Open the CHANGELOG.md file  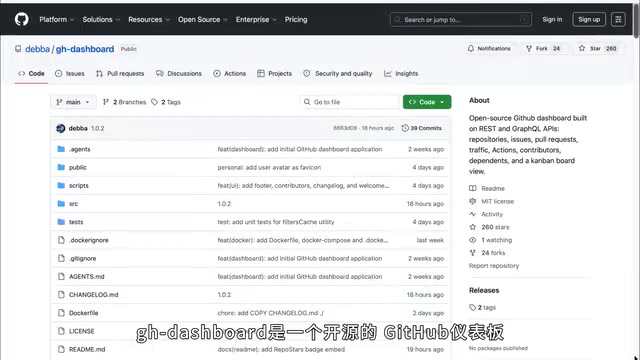(93, 295)
